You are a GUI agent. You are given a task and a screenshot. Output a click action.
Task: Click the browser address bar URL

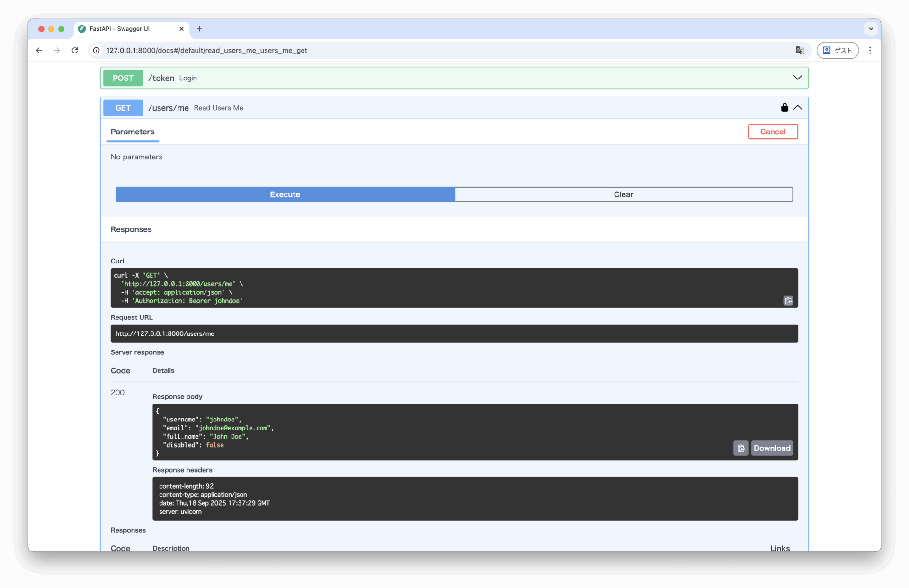click(206, 50)
